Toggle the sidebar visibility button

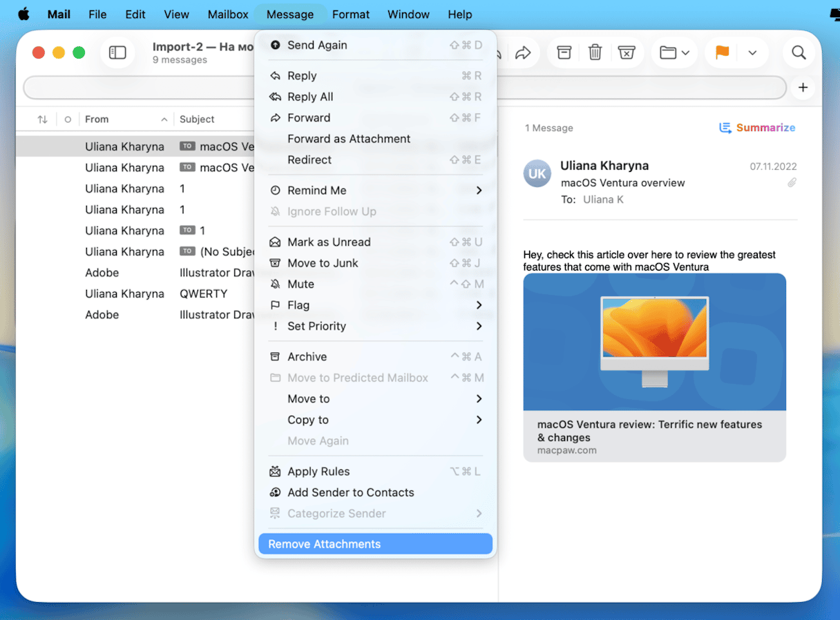(x=117, y=52)
